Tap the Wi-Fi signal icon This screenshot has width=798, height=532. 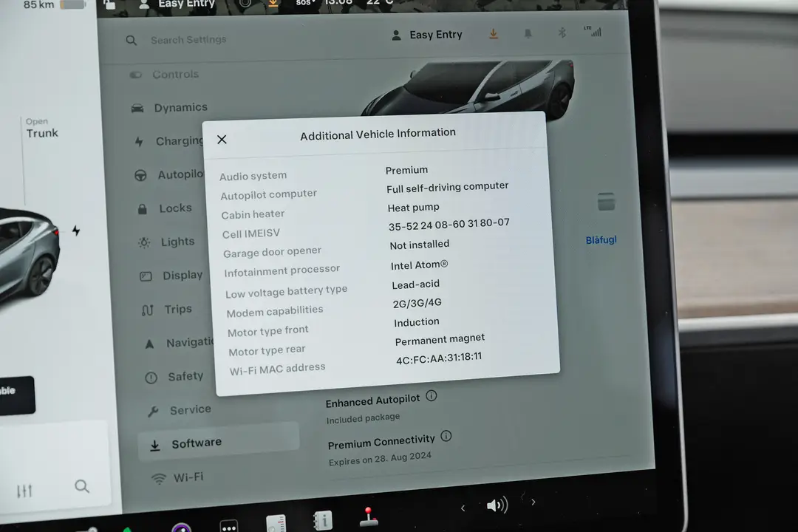coord(159,479)
